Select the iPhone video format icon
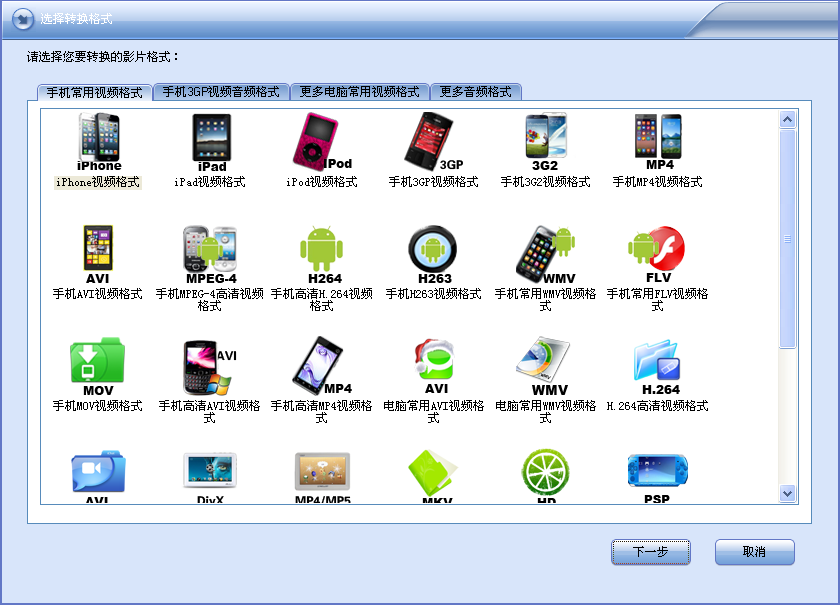This screenshot has width=840, height=605. [x=99, y=142]
